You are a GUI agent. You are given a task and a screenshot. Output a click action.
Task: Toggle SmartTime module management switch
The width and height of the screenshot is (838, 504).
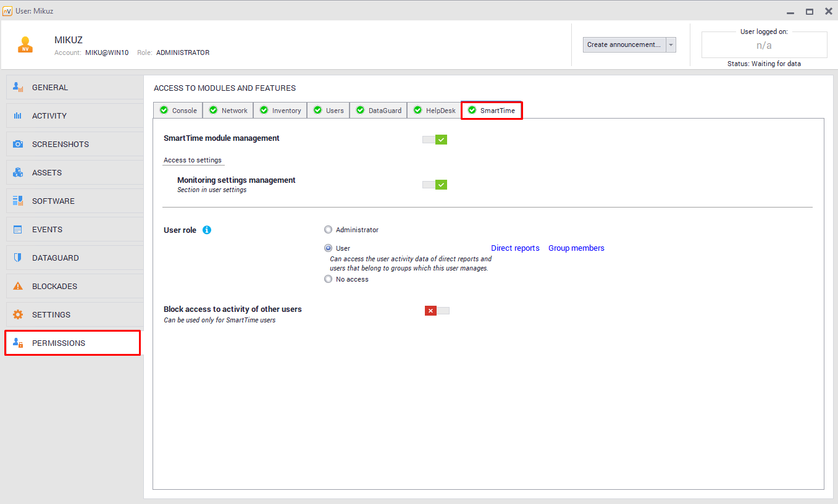pos(435,140)
